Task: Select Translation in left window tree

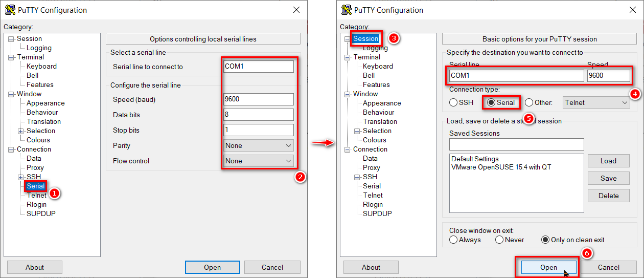Action: 43,121
